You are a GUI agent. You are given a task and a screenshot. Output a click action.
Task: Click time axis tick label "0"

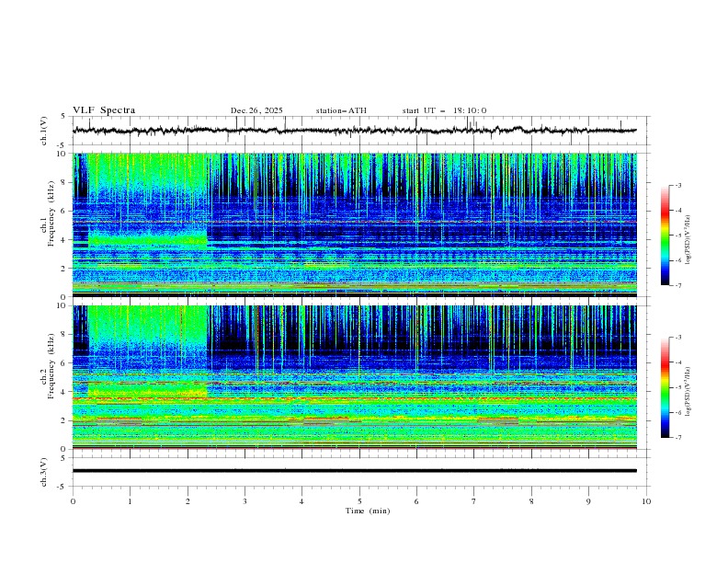click(73, 501)
